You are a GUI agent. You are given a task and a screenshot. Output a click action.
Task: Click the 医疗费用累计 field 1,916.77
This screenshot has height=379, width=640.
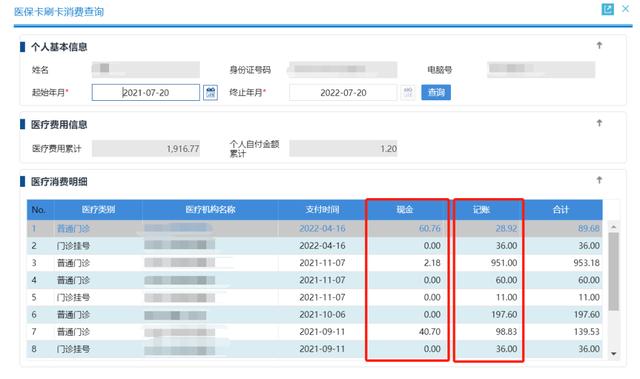(x=146, y=148)
